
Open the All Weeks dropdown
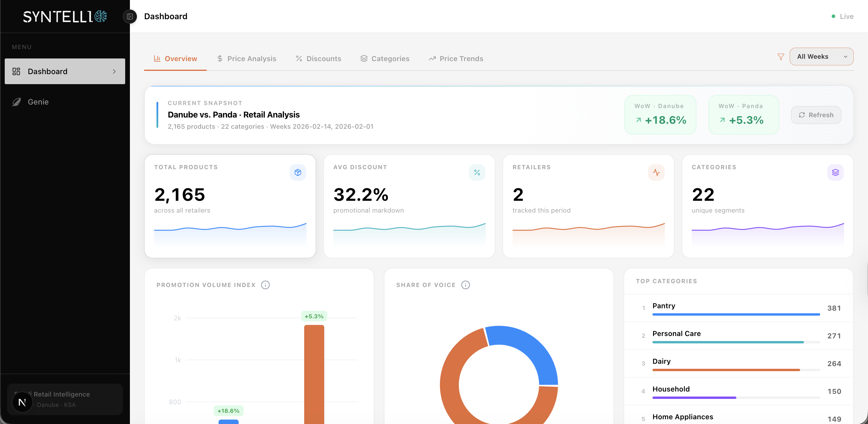coord(821,57)
